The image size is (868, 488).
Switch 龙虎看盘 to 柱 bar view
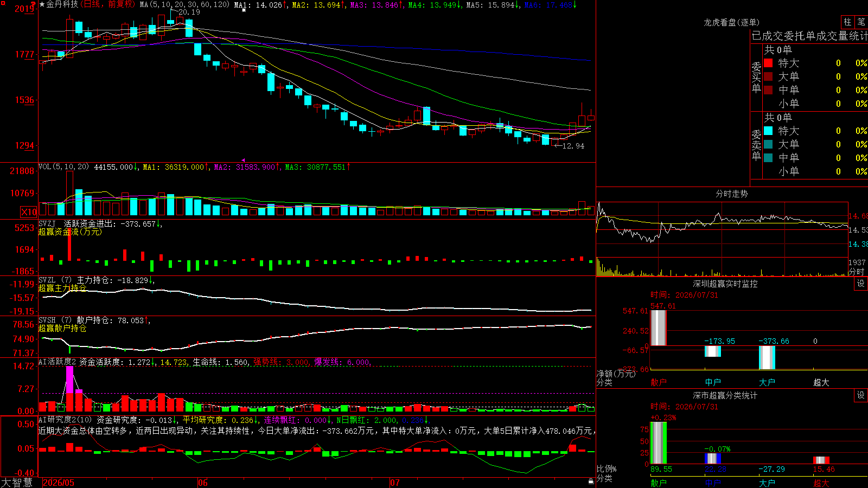click(847, 22)
